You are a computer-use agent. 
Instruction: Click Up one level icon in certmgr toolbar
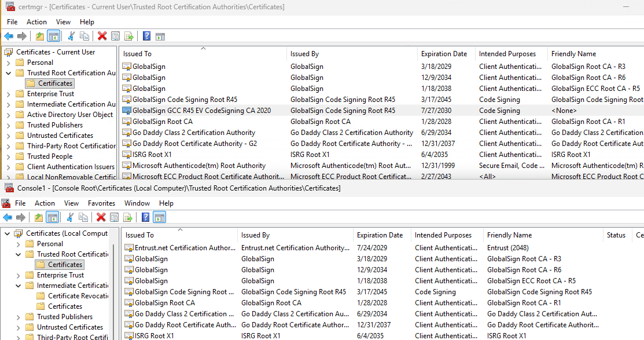(40, 36)
